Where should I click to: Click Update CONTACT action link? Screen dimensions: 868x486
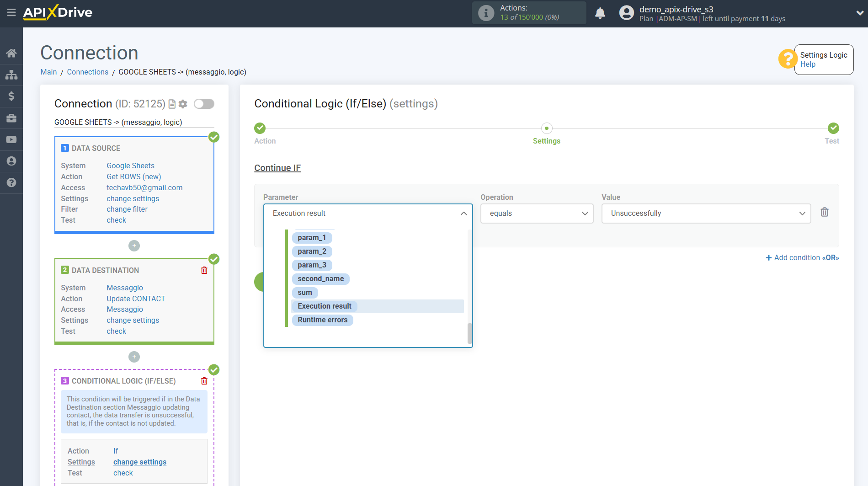pos(136,299)
